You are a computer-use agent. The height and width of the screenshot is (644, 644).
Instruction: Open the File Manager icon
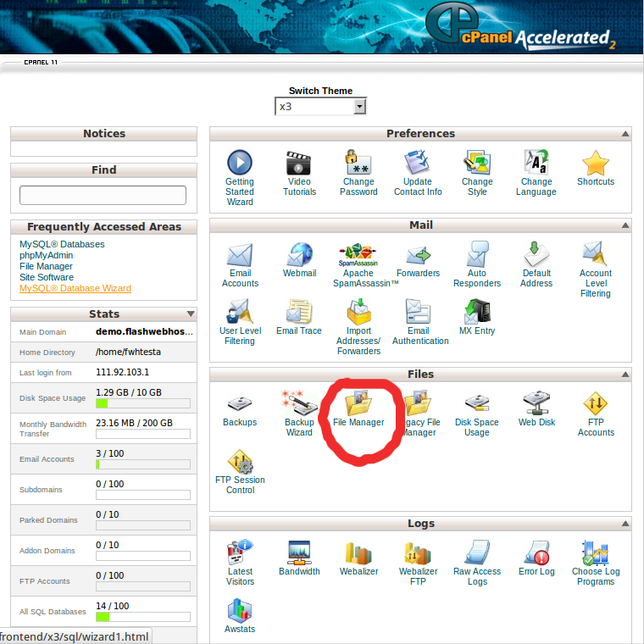pyautogui.click(x=358, y=403)
